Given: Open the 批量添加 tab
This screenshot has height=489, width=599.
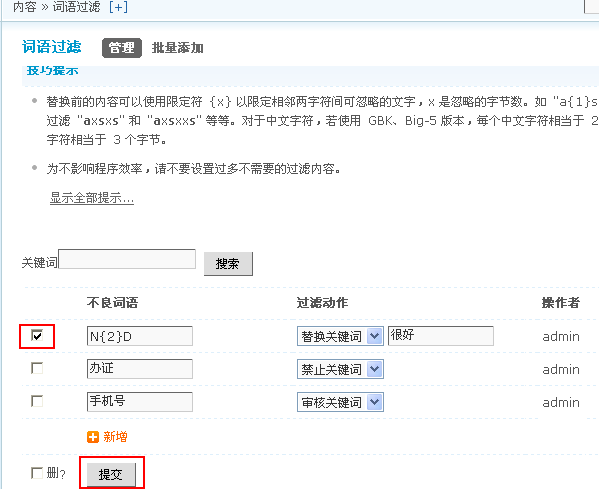Looking at the screenshot, I should pyautogui.click(x=178, y=48).
